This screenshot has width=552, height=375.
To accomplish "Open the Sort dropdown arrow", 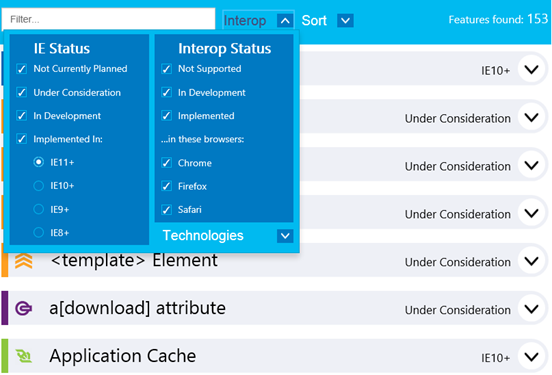I will (x=345, y=20).
